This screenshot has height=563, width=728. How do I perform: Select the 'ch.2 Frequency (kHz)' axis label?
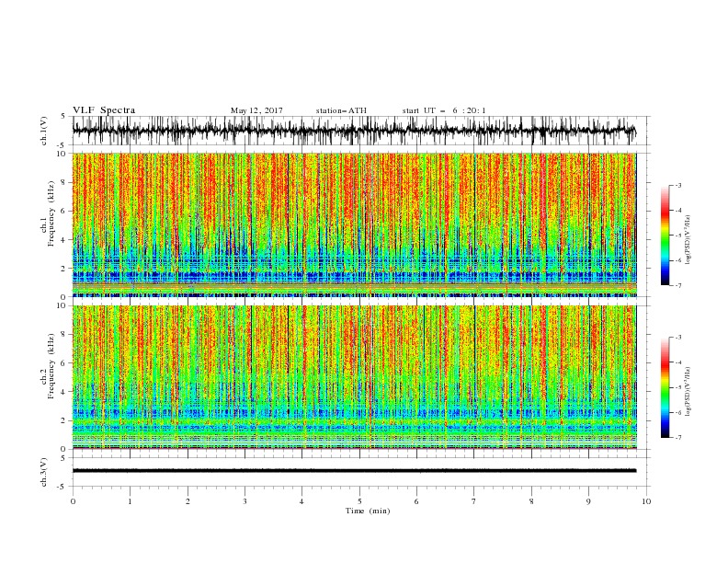click(x=48, y=366)
